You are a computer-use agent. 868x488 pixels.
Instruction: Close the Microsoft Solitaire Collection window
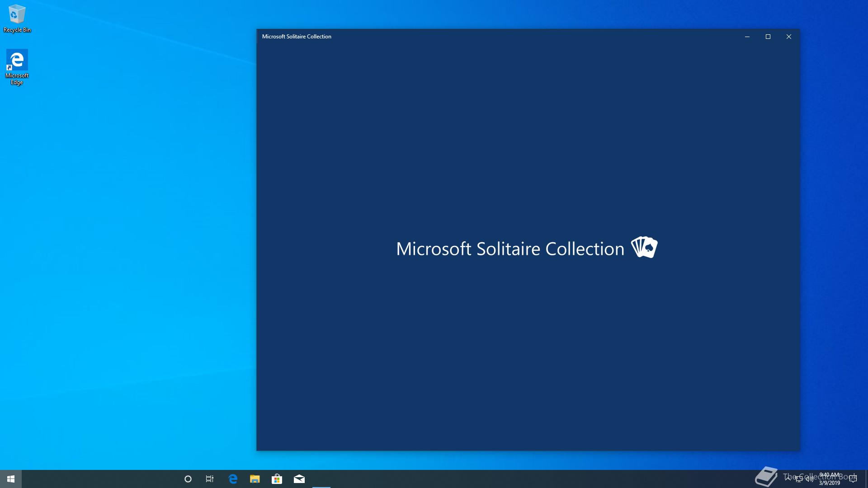coord(789,37)
